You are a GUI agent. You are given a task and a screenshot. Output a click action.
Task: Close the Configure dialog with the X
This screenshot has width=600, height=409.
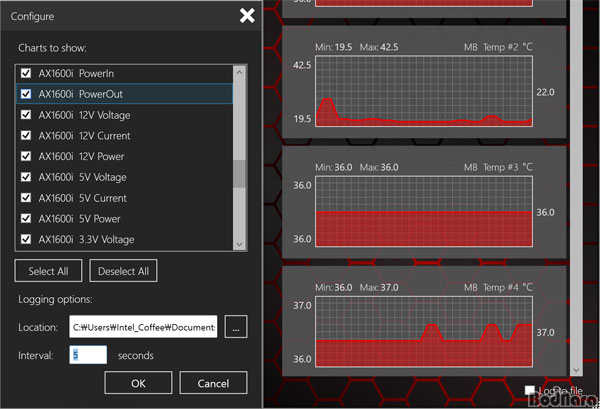pyautogui.click(x=247, y=16)
